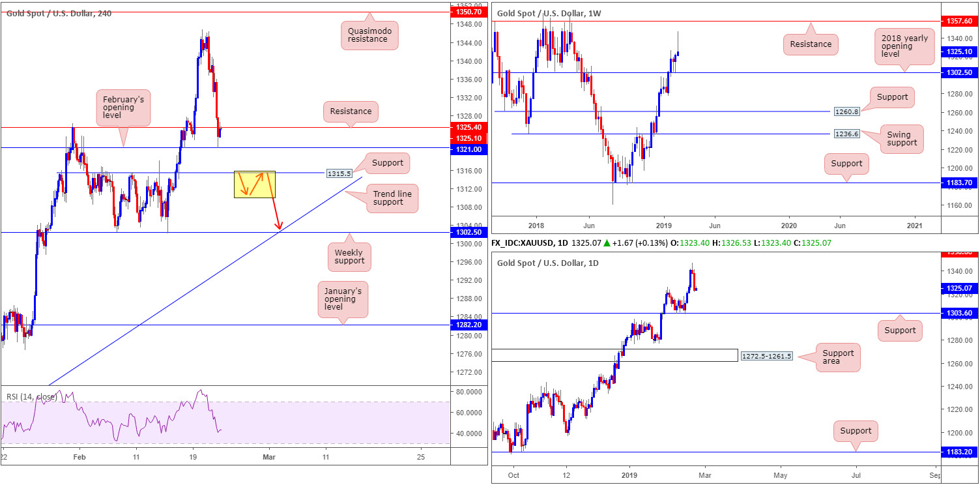Screen dimensions: 980x485
Task: Click the 'Gold Spot / U.S. Dollar, 240' chart title
Action: pyautogui.click(x=59, y=13)
